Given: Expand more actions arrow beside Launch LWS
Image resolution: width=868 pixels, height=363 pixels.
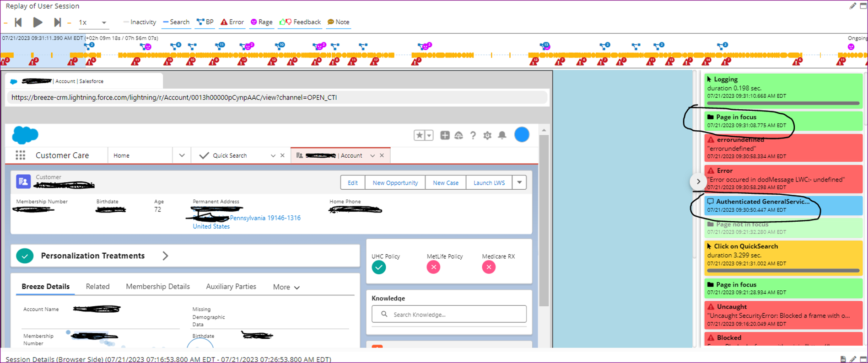Looking at the screenshot, I should coord(519,182).
